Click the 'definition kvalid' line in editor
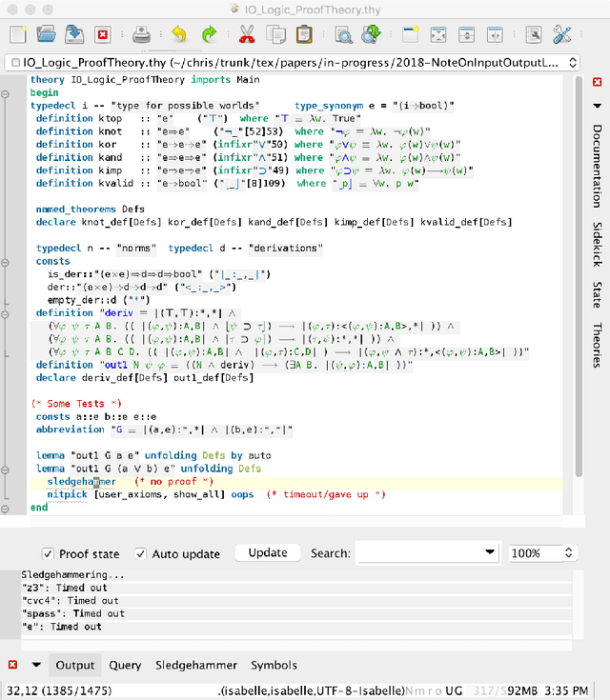The height and width of the screenshot is (700, 610). coord(228,183)
